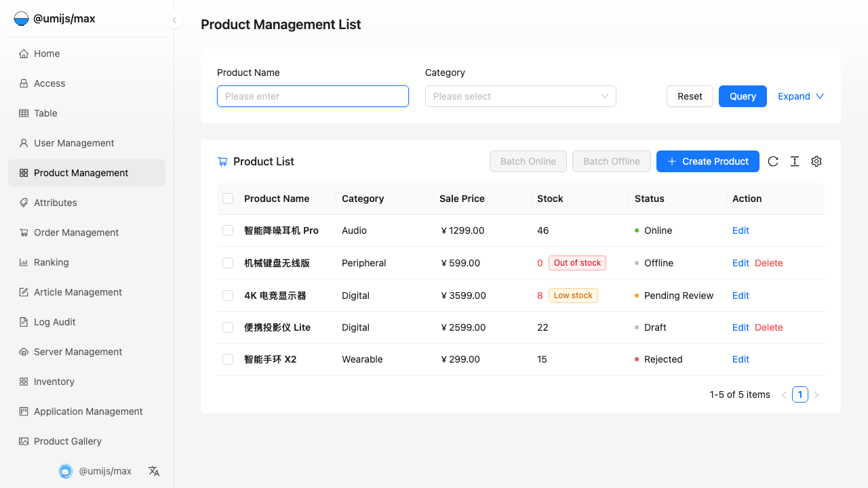Click the umijs/max logo icon
The image size is (868, 488).
tap(21, 19)
